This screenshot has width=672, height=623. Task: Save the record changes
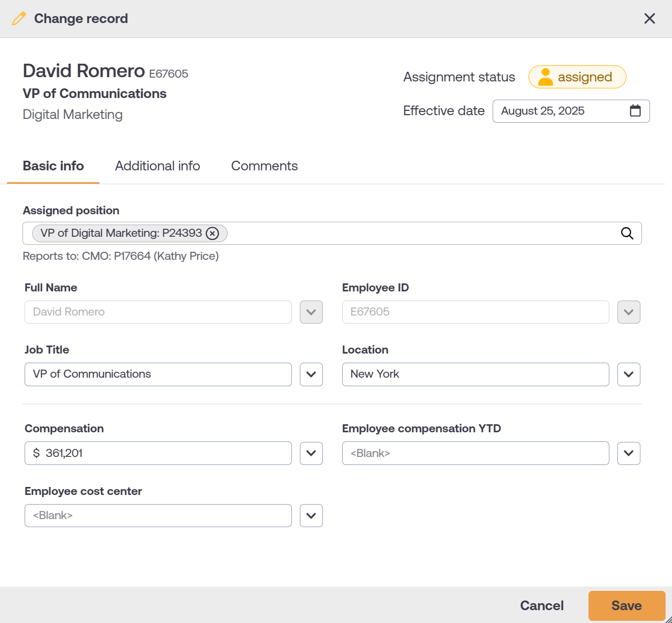(x=626, y=605)
